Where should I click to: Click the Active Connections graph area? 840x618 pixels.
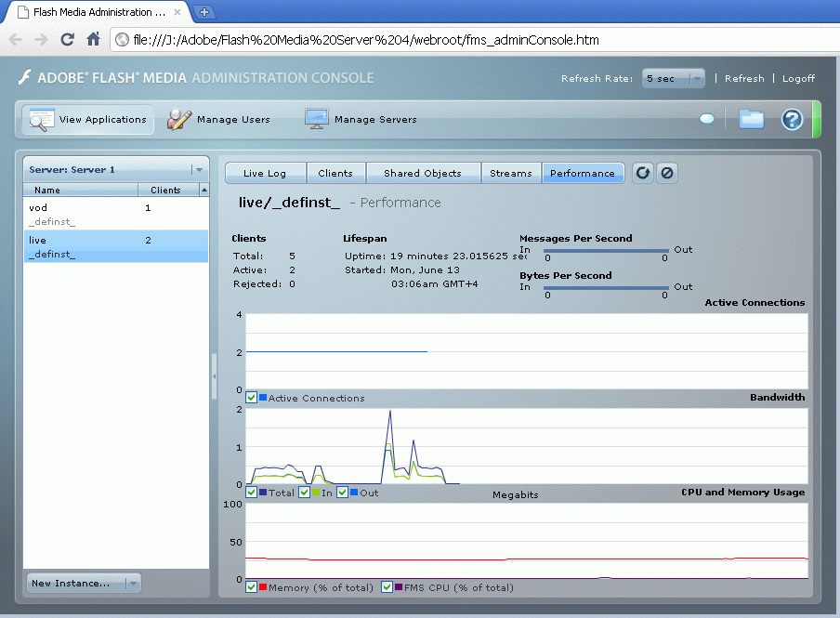pos(527,351)
